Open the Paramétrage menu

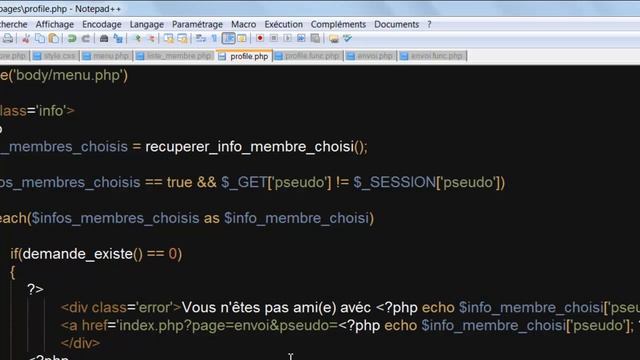tap(197, 24)
